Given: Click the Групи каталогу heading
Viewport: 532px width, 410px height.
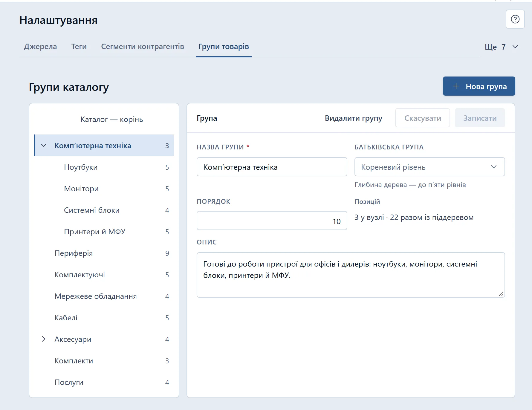Looking at the screenshot, I should 69,87.
